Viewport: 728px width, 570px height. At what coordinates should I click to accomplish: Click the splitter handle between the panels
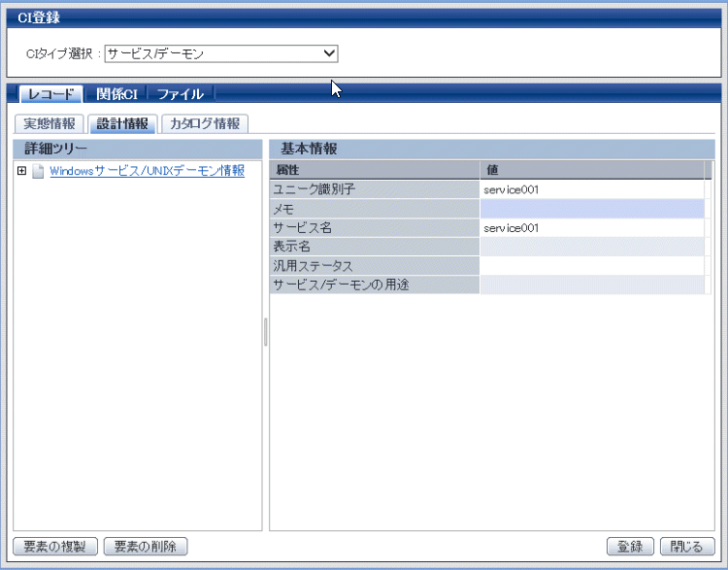tap(265, 332)
